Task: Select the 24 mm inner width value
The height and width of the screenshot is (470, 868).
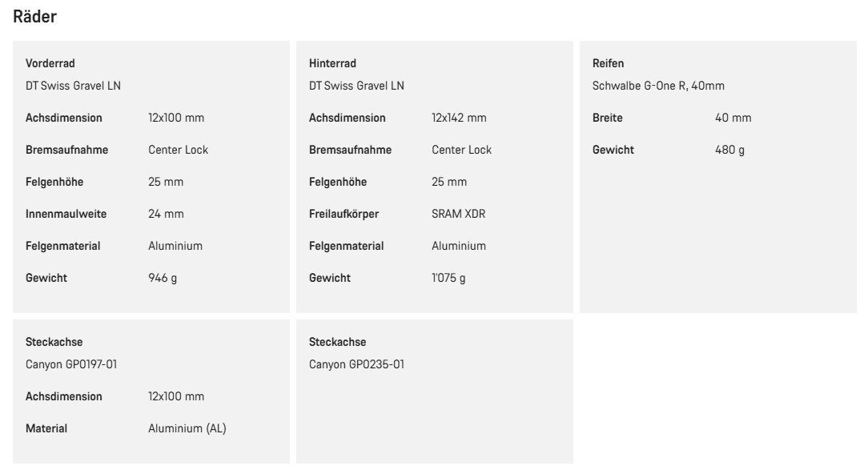Action: coord(166,214)
